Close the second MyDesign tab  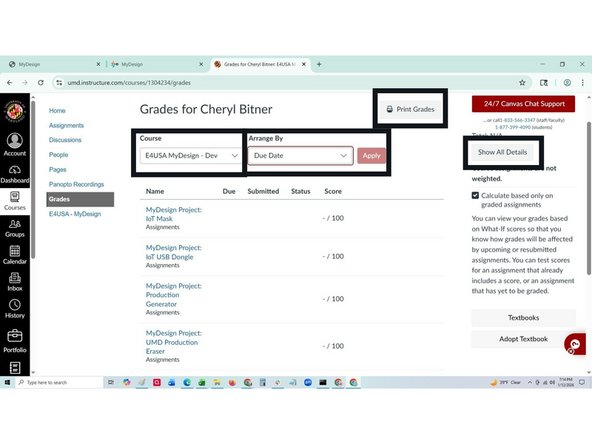[x=201, y=64]
